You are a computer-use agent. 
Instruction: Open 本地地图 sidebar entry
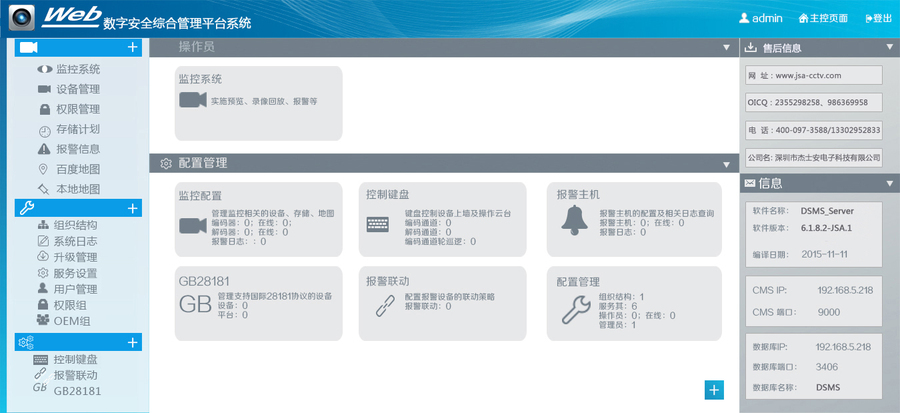pos(77,189)
